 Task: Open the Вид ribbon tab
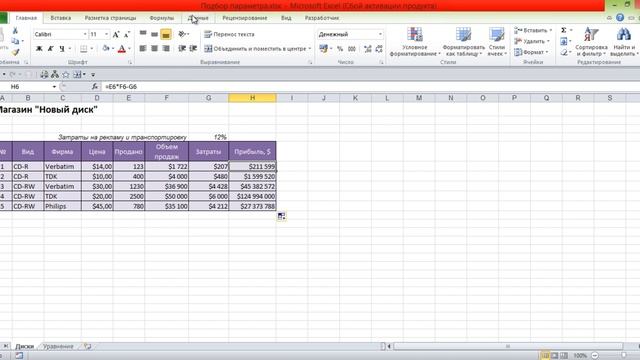(x=286, y=18)
